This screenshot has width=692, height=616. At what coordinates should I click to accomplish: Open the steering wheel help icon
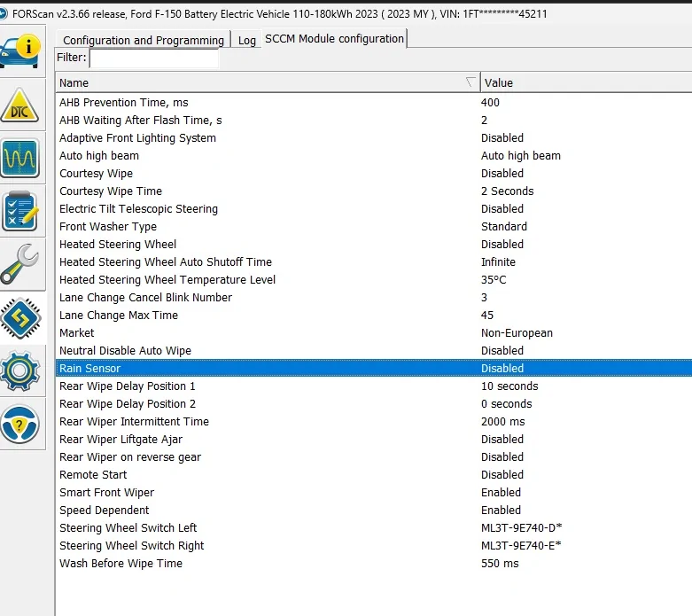pyautogui.click(x=22, y=424)
